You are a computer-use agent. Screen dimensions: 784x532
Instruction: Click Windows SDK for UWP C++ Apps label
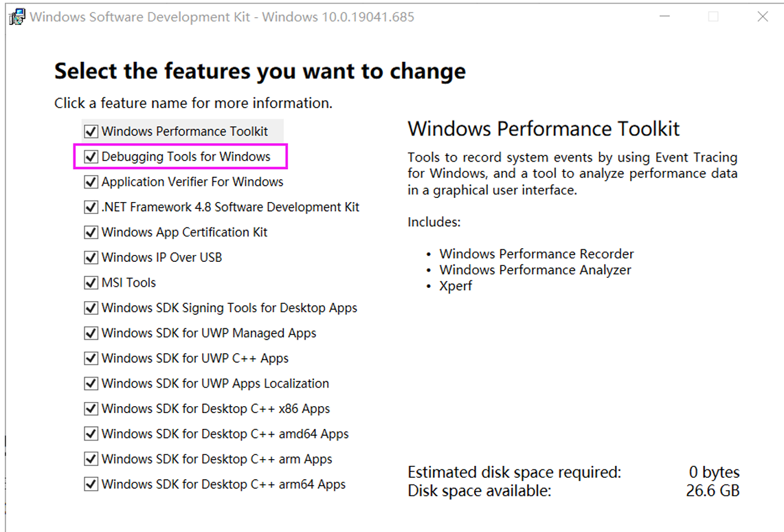pos(194,359)
